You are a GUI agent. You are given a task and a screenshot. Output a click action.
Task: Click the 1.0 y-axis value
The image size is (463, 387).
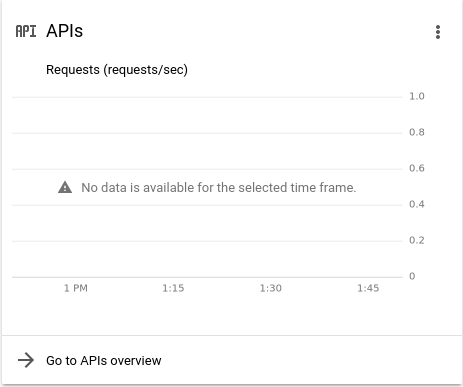pyautogui.click(x=417, y=96)
